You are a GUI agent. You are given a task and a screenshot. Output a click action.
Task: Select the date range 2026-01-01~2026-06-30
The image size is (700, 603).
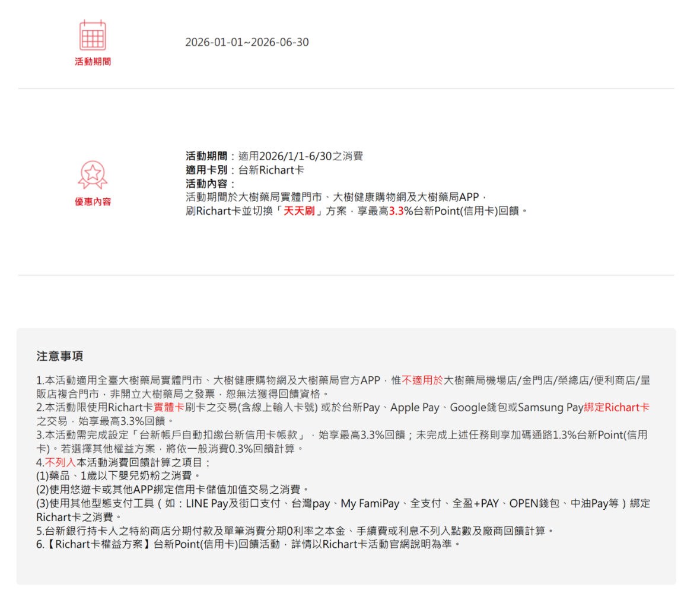coord(247,42)
